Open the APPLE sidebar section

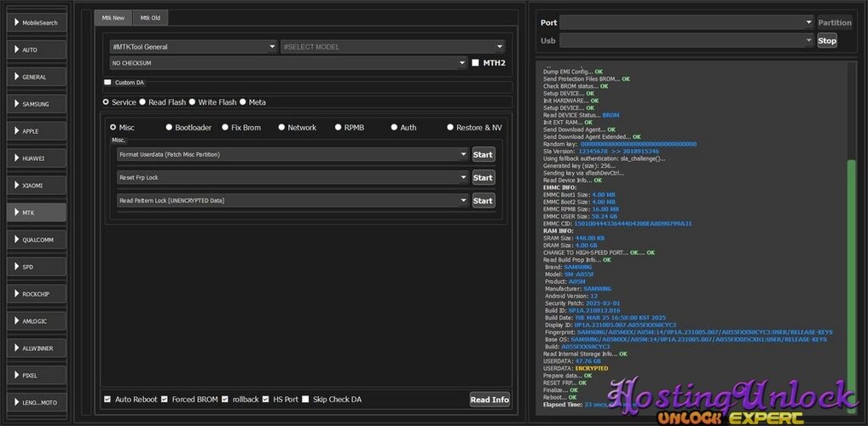point(37,131)
